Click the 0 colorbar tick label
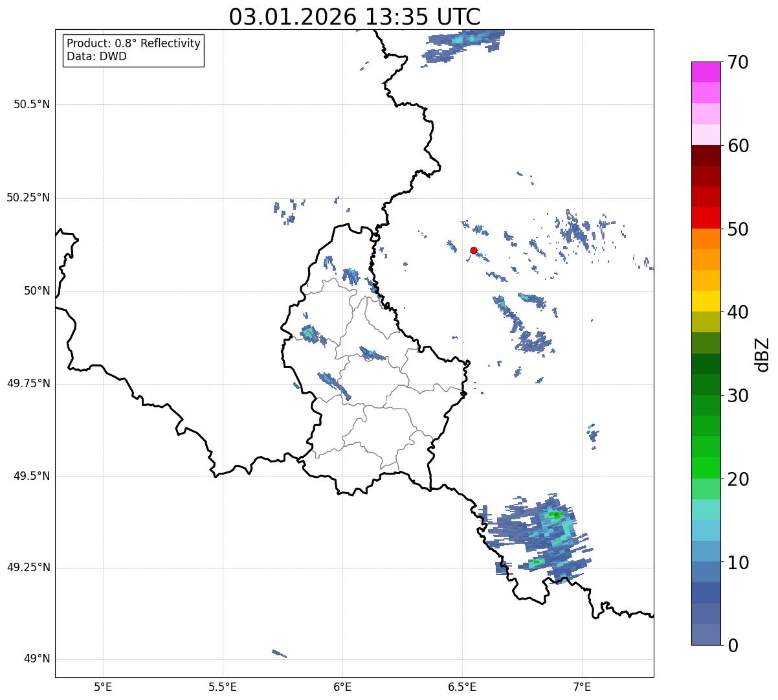Image resolution: width=778 pixels, height=700 pixels. click(x=733, y=645)
